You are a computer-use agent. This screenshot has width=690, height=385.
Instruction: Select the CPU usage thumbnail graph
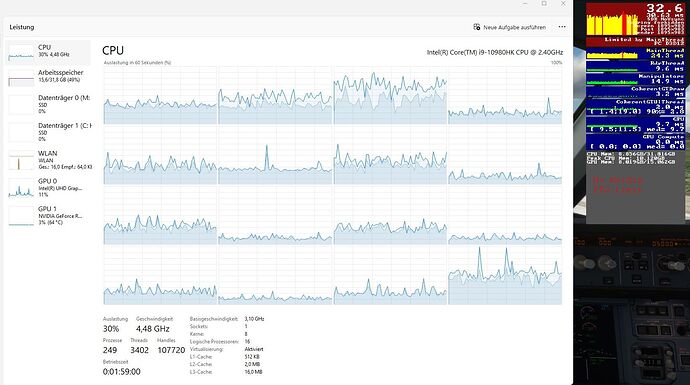pyautogui.click(x=21, y=52)
